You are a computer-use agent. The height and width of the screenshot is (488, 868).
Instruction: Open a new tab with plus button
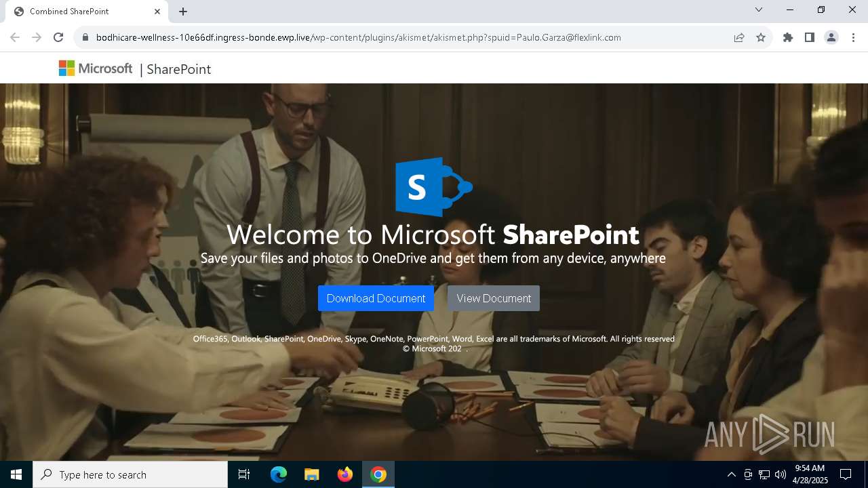click(x=183, y=12)
